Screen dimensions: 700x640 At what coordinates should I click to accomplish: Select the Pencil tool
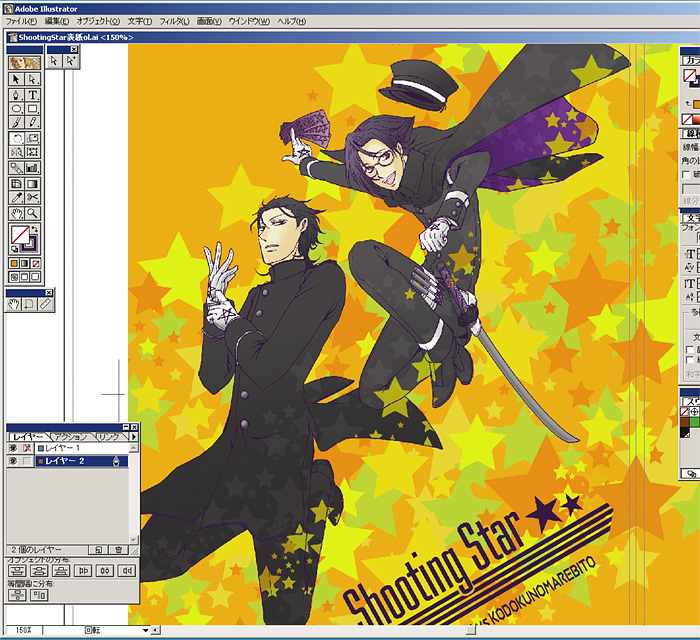coord(32,122)
